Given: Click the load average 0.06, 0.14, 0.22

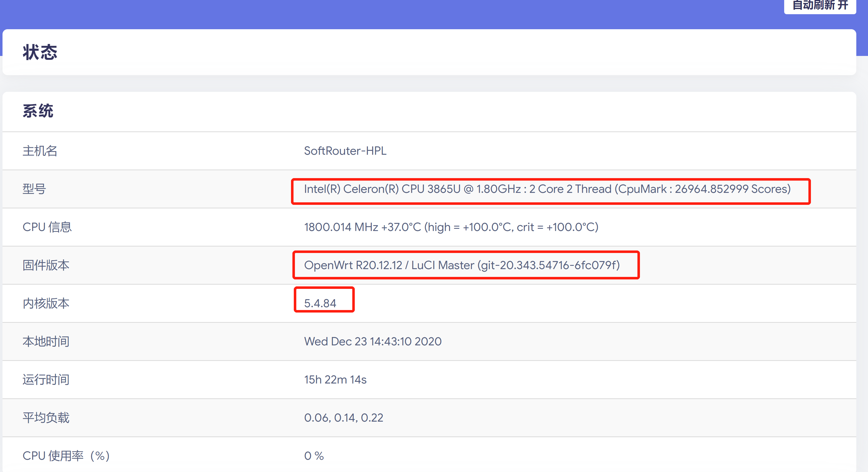Looking at the screenshot, I should click(343, 417).
